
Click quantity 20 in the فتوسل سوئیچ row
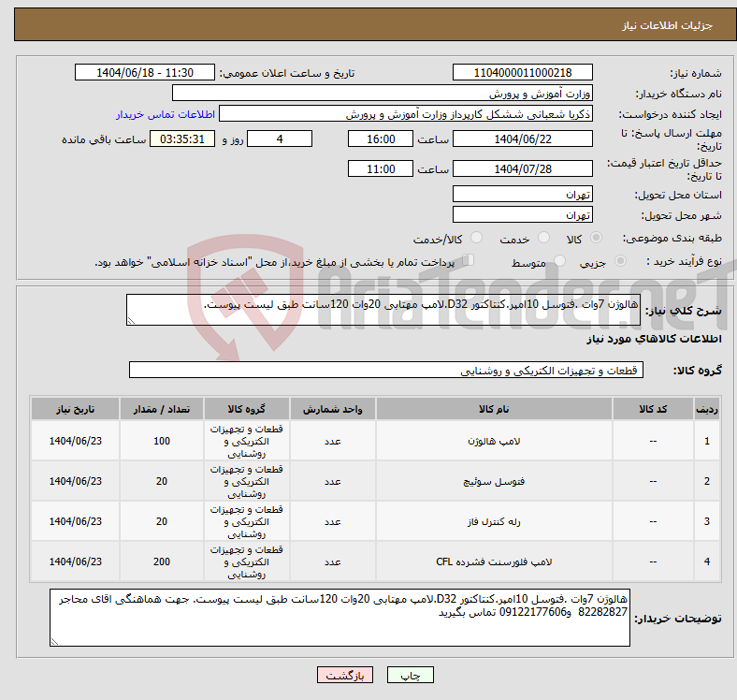(162, 481)
